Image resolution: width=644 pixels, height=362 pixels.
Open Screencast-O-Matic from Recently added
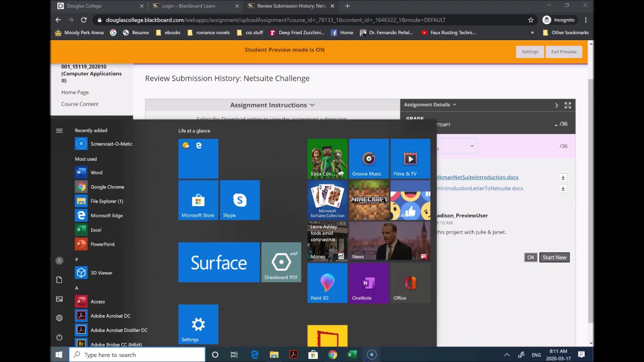104,144
